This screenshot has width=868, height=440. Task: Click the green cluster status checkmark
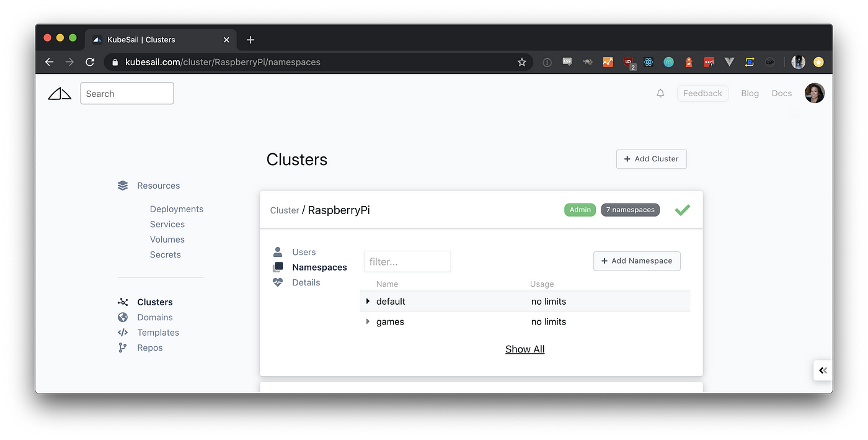click(x=682, y=210)
